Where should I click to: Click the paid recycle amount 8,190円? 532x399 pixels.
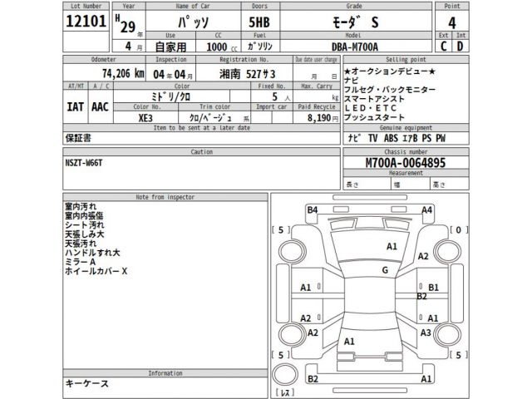(323, 118)
